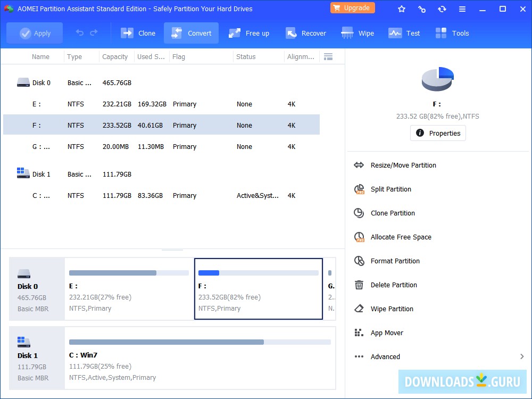Select the Wipe tool
The image size is (532, 399).
click(358, 32)
